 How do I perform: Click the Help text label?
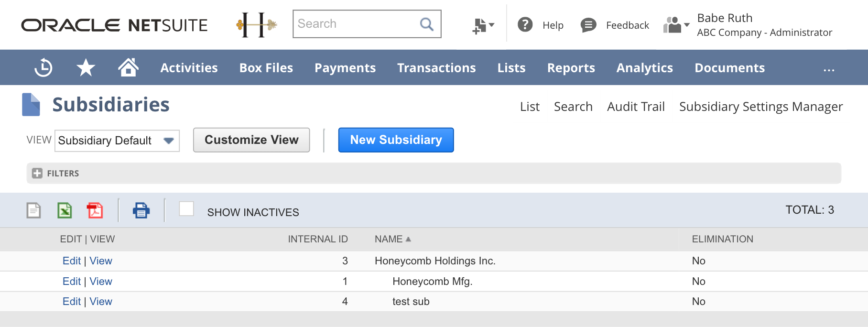click(x=553, y=25)
